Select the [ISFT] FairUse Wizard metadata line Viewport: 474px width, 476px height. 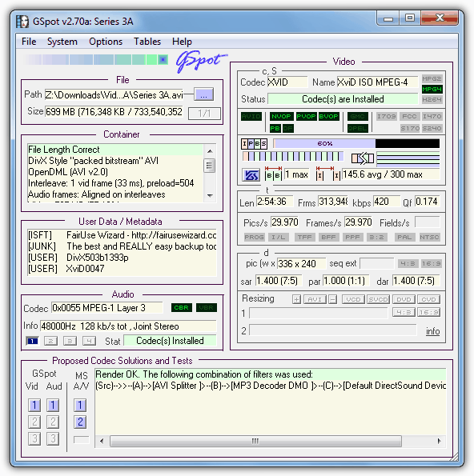coord(122,235)
